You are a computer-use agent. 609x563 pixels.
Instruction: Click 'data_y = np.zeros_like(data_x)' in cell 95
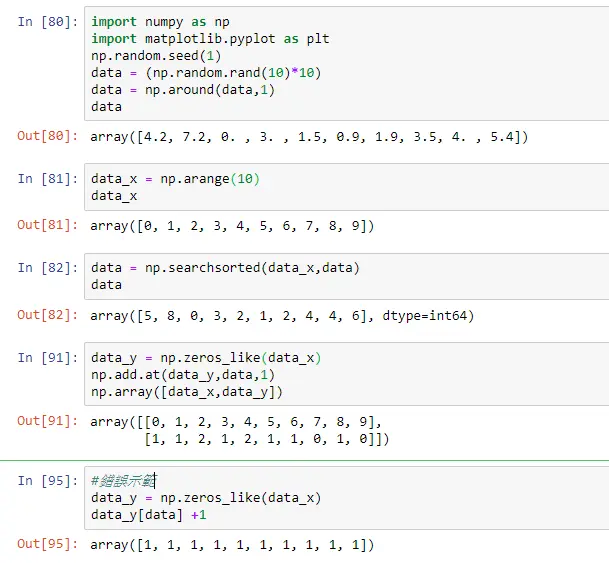pos(206,498)
